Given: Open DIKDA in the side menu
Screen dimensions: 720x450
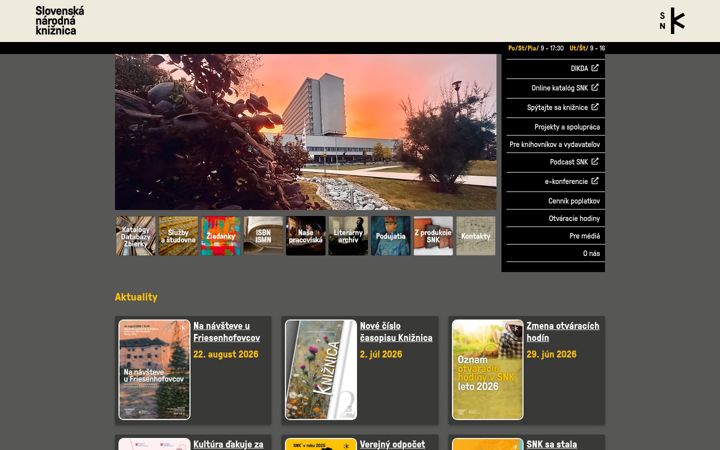Looking at the screenshot, I should pos(579,68).
